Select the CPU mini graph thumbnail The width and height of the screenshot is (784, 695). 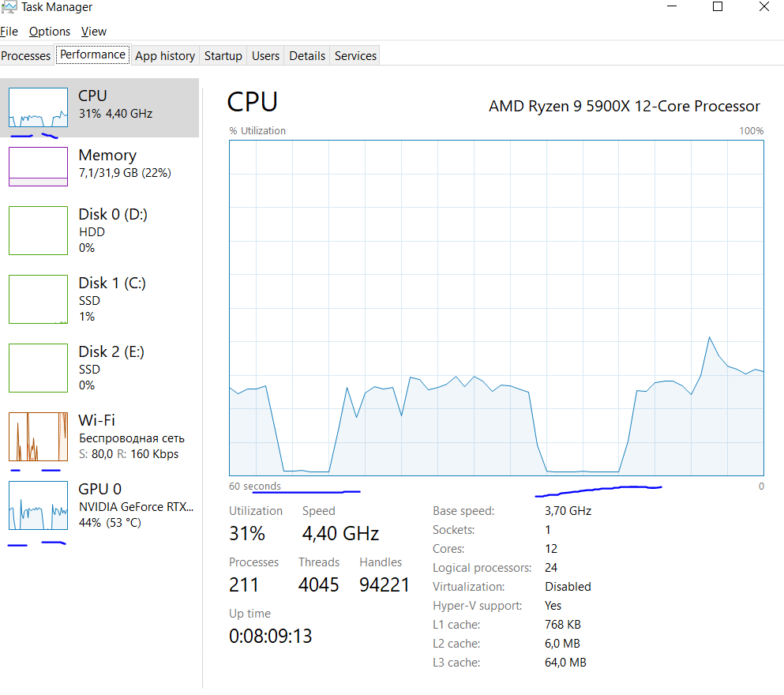coord(38,107)
